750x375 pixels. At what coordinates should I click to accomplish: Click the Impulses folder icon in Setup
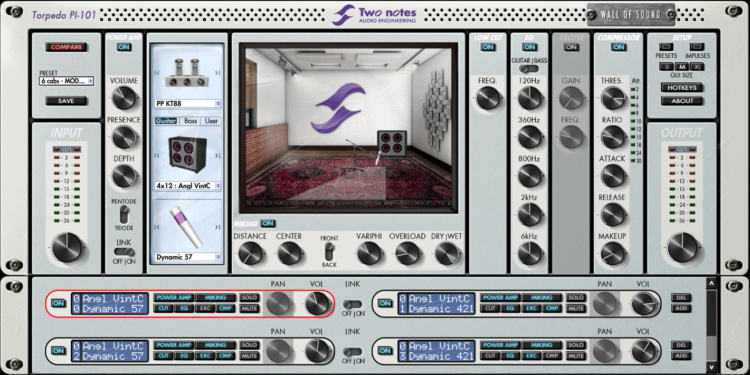pos(697,47)
